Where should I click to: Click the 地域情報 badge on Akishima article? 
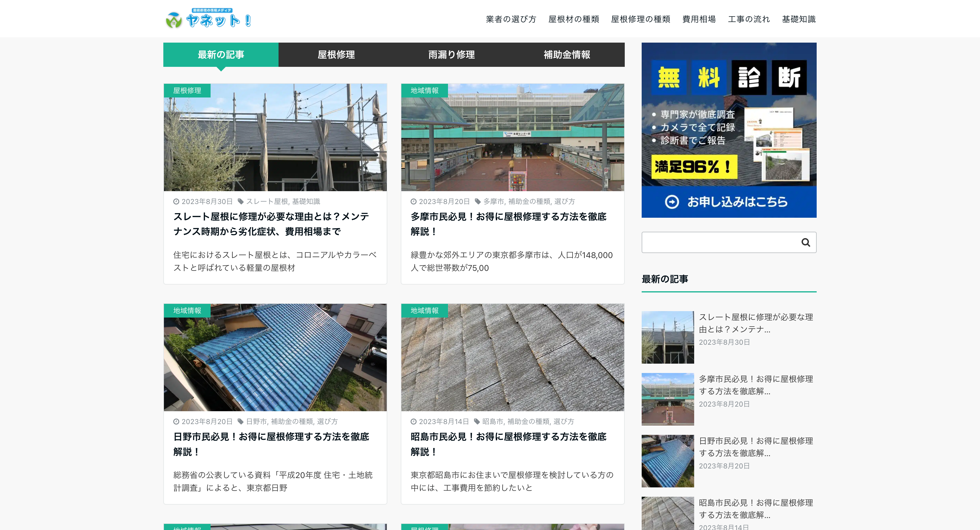(424, 311)
